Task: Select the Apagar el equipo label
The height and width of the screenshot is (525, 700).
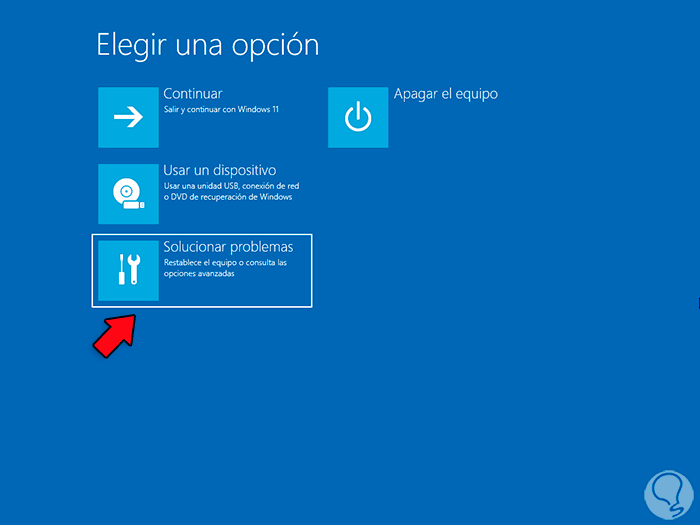Action: click(x=446, y=94)
